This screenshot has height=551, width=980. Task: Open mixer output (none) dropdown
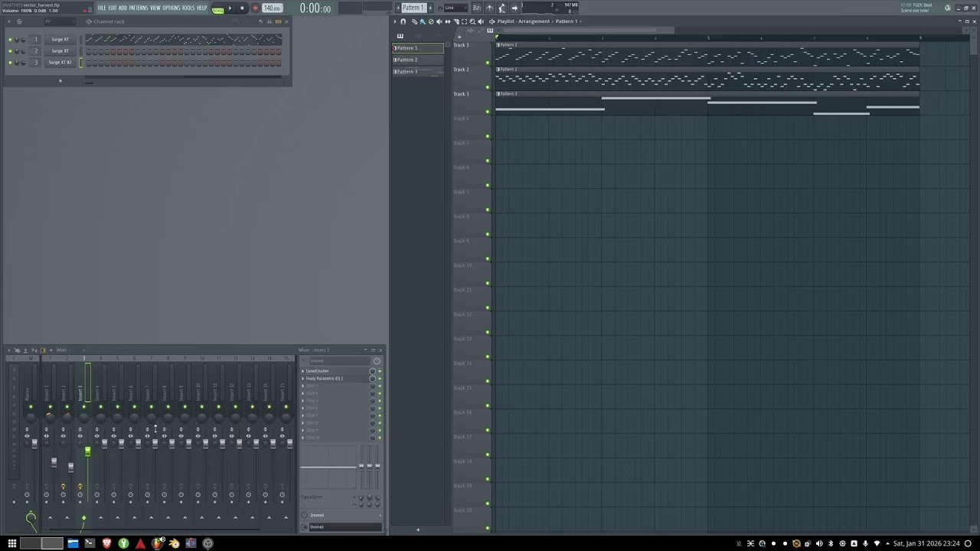(343, 527)
